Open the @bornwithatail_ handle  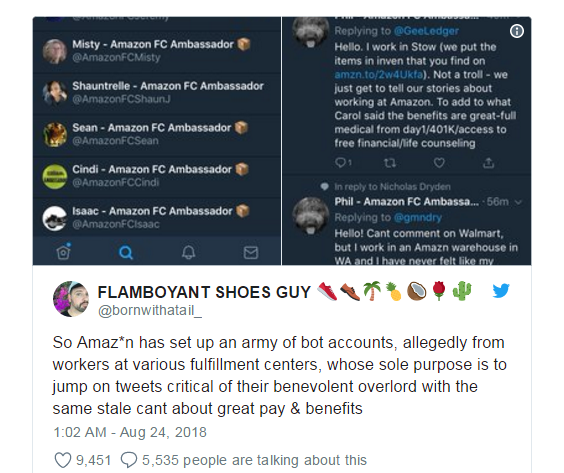click(x=150, y=310)
